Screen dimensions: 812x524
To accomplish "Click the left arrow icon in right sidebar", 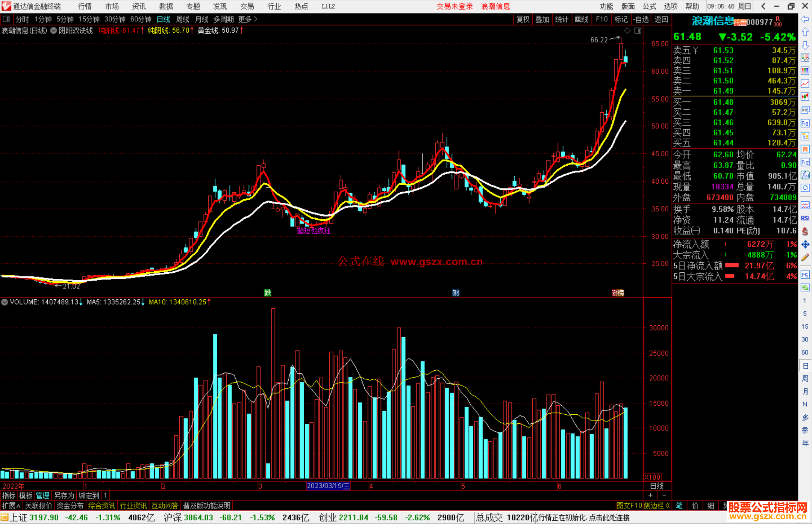I will (x=805, y=19).
